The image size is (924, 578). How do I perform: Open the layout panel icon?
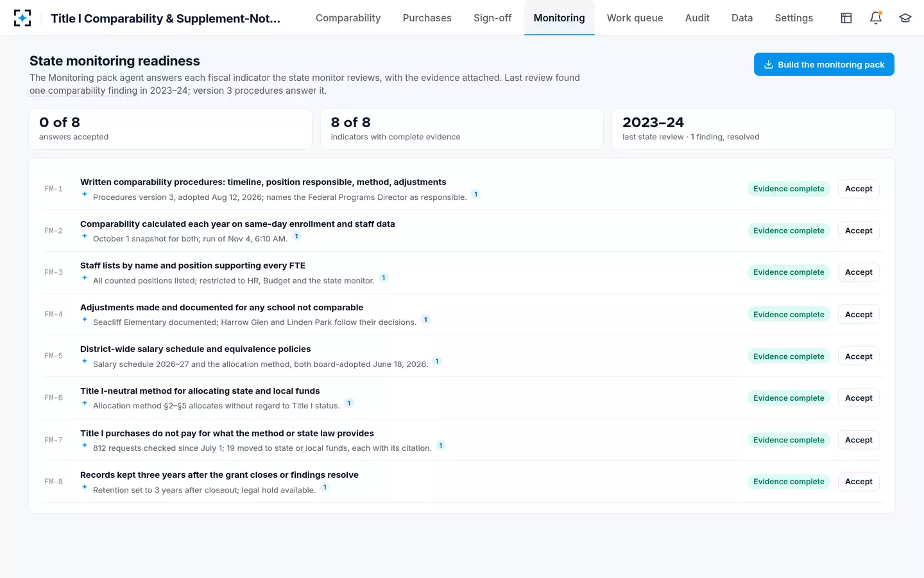tap(846, 18)
